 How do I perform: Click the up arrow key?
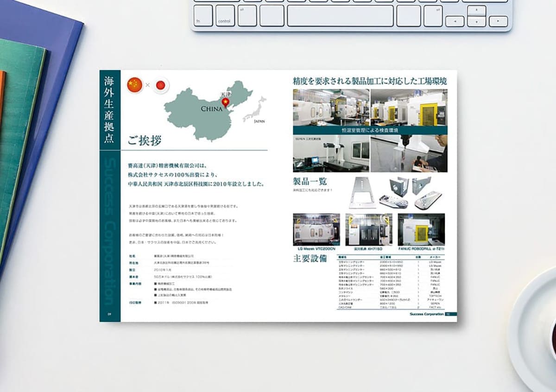(476, 11)
